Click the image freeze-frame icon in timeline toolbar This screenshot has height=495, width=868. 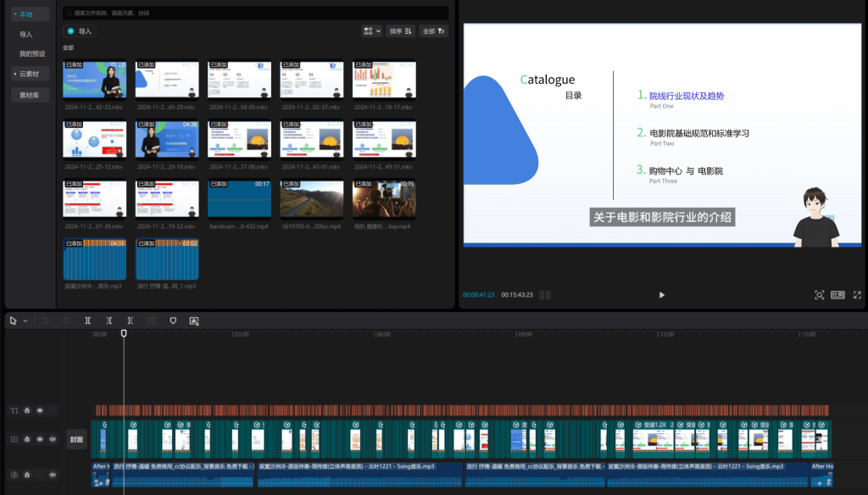click(194, 320)
